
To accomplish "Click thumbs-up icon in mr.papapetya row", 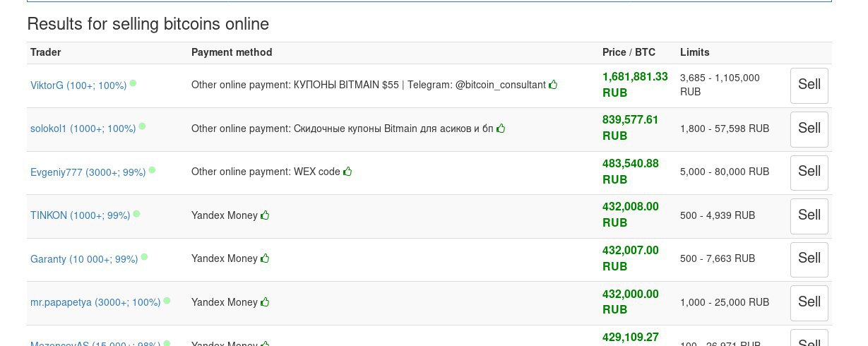I will 265,302.
